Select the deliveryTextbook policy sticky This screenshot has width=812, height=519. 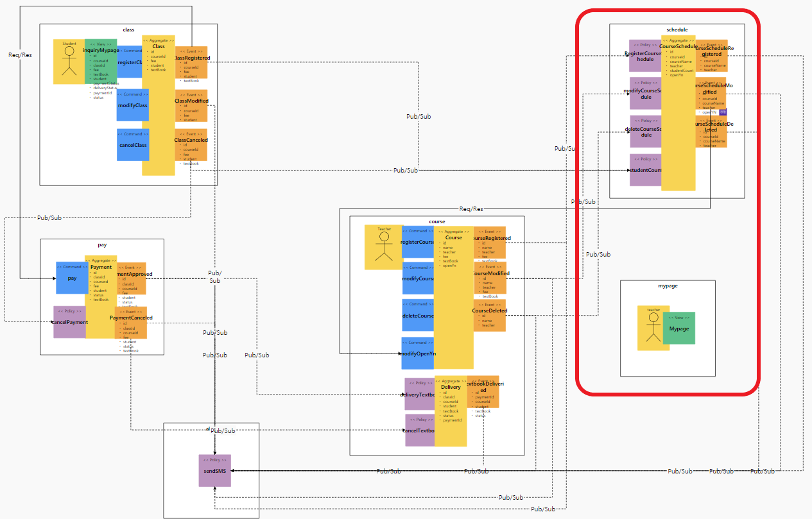[x=420, y=394]
